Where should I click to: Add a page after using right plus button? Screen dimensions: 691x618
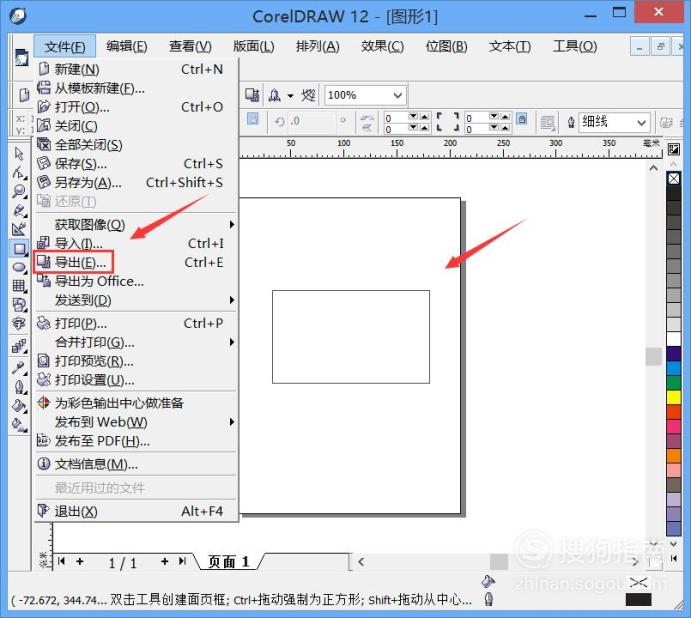(164, 561)
